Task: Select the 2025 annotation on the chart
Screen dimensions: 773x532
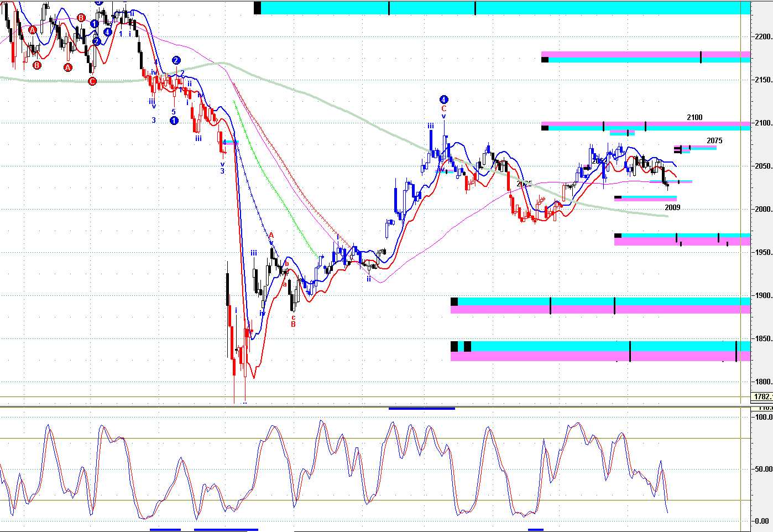Action: [x=524, y=184]
